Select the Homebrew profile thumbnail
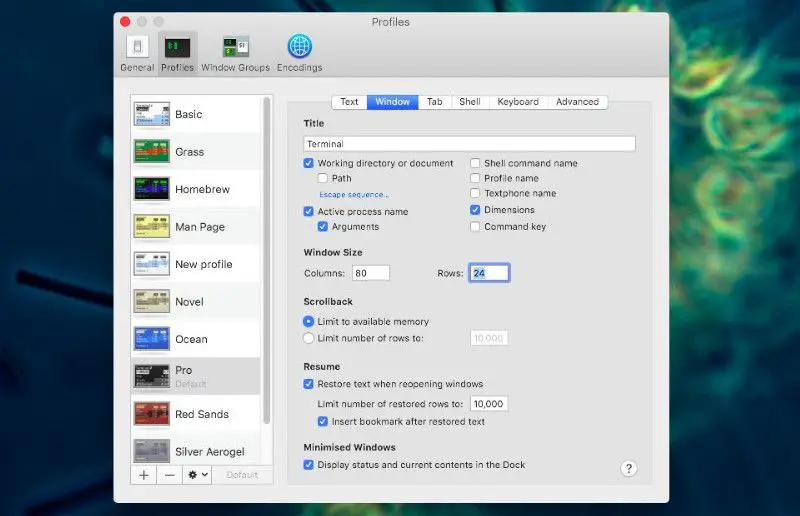The height and width of the screenshot is (516, 800). tap(151, 189)
